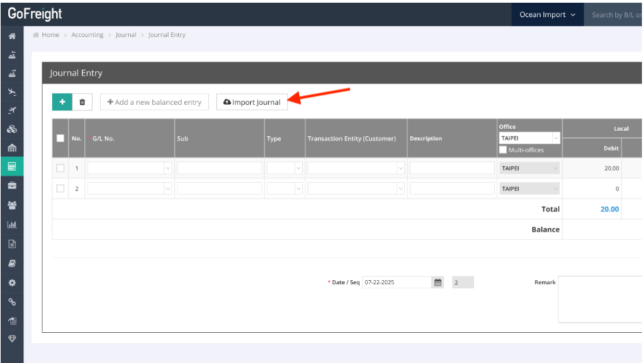The width and height of the screenshot is (644, 363).
Task: Open the calculator accounting icon in sidebar
Action: (12, 166)
